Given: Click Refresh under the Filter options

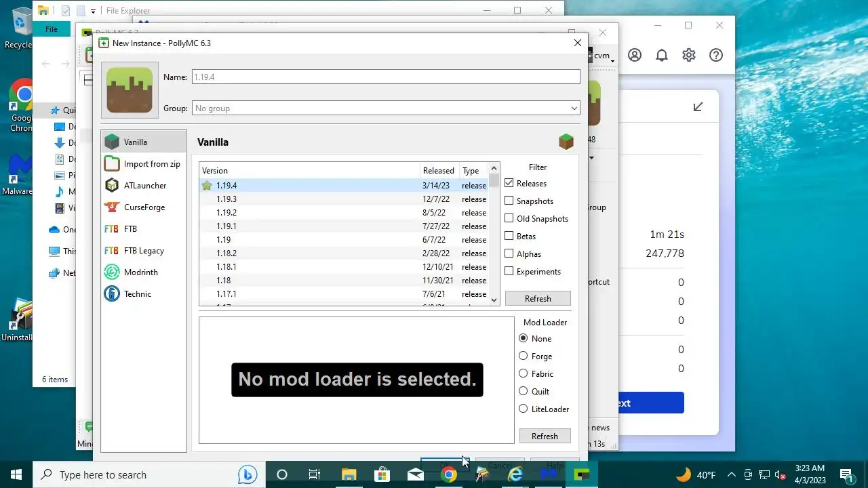Looking at the screenshot, I should 538,298.
